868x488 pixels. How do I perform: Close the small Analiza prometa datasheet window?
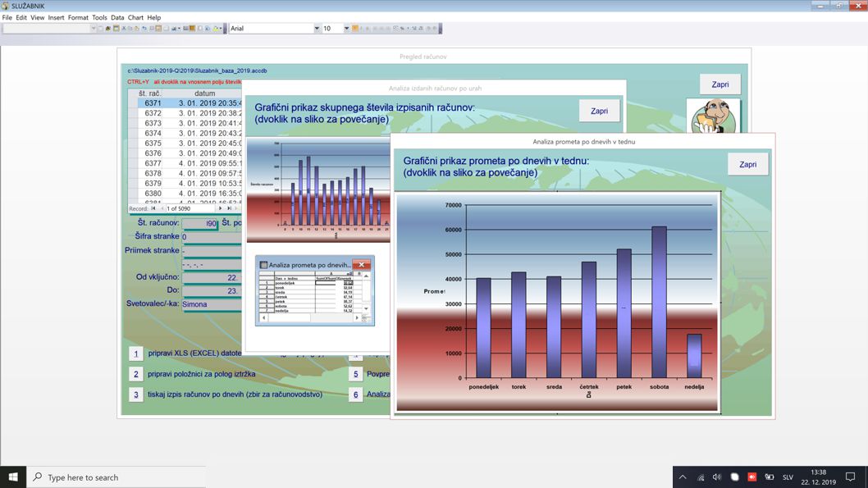pyautogui.click(x=361, y=265)
